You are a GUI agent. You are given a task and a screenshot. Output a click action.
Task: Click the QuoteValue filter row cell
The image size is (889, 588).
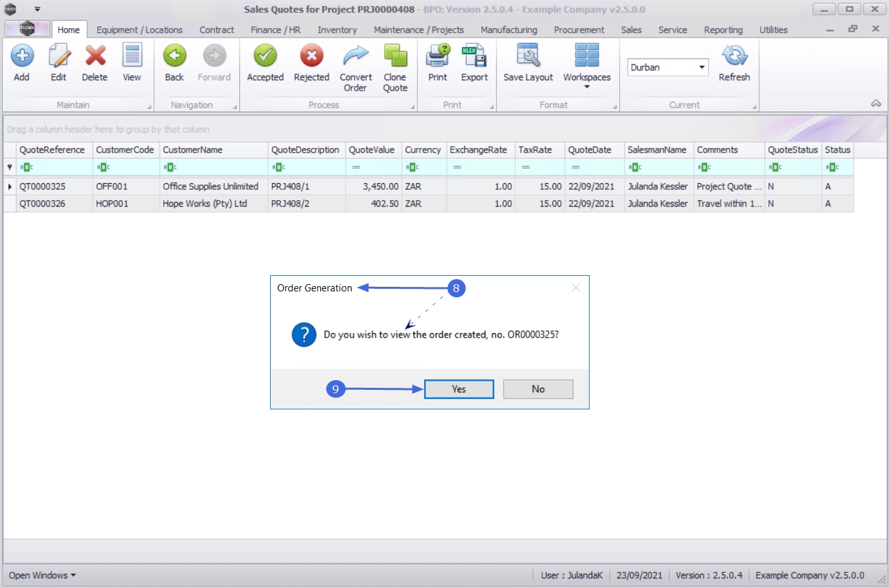[x=374, y=168]
